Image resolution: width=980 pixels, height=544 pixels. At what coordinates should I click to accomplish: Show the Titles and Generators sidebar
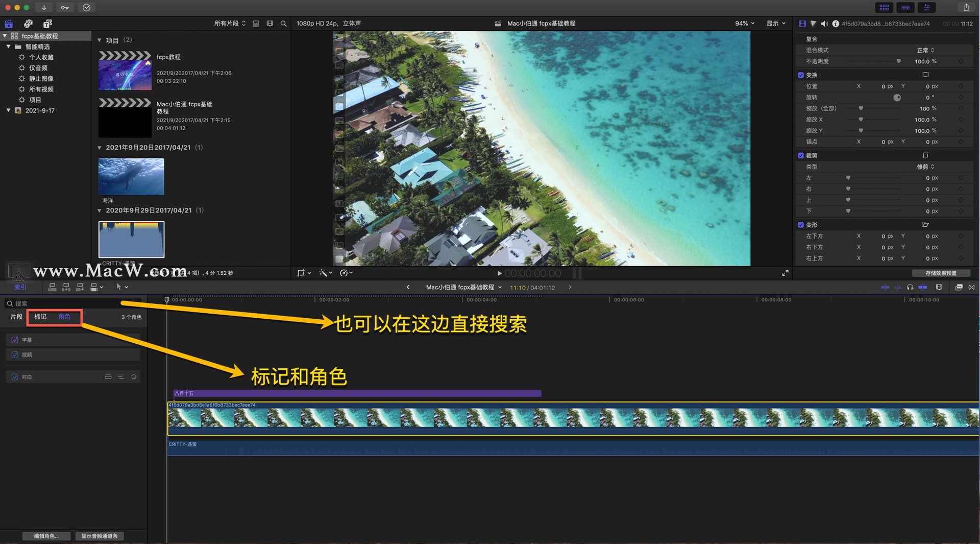(47, 23)
